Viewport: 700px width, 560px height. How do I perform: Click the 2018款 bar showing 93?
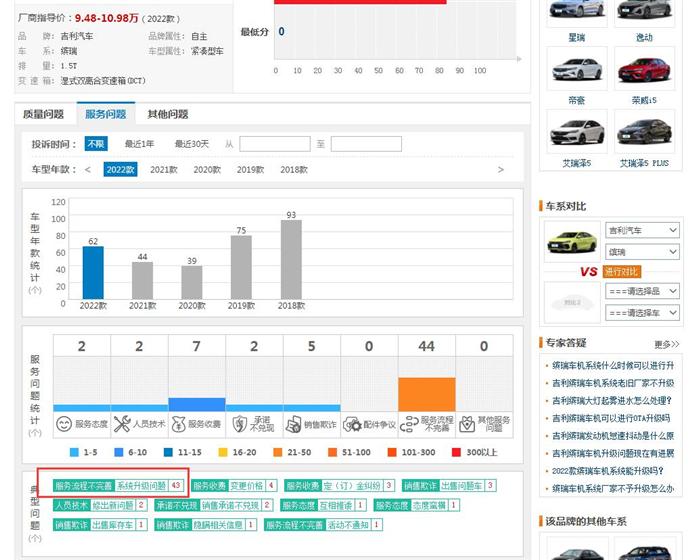click(291, 259)
